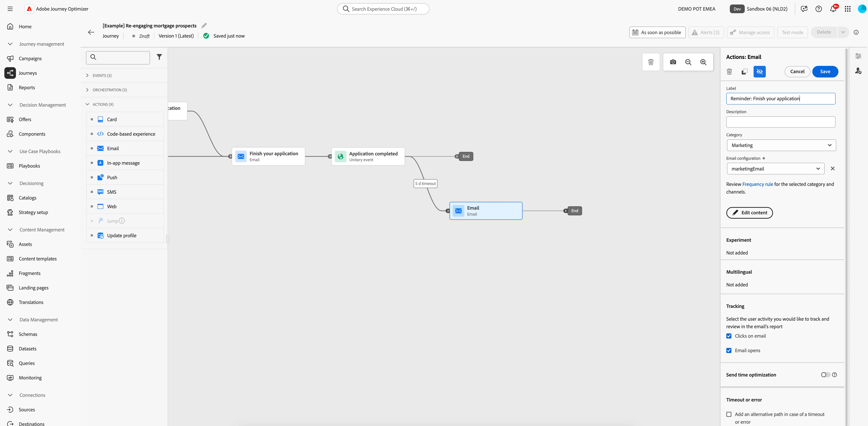This screenshot has width=868, height=426.
Task: Click the Email action in the palette
Action: pos(125,148)
